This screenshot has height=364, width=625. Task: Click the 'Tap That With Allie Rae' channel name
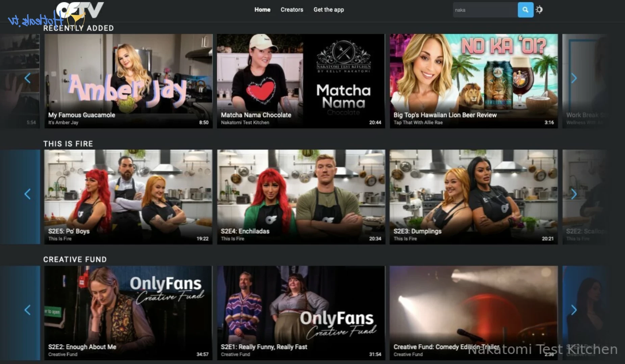[x=418, y=123]
